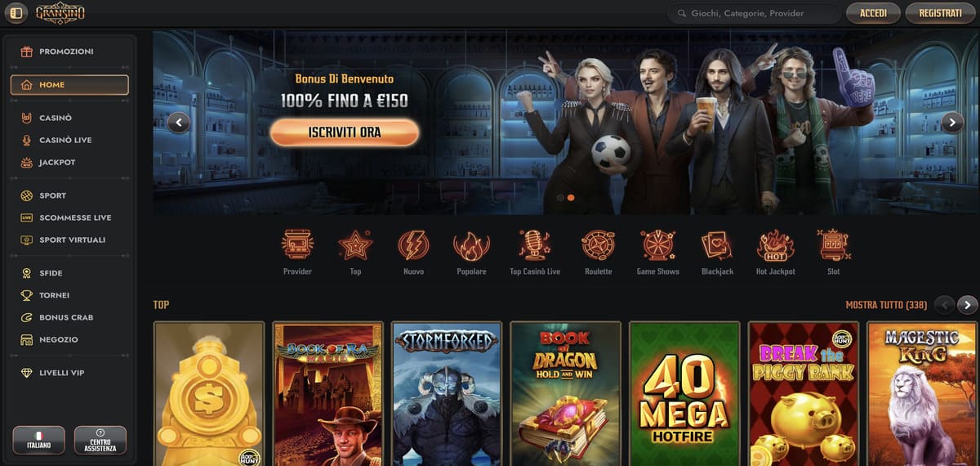Go to Casinò Live in sidebar
The height and width of the screenshot is (466, 980).
coord(65,140)
